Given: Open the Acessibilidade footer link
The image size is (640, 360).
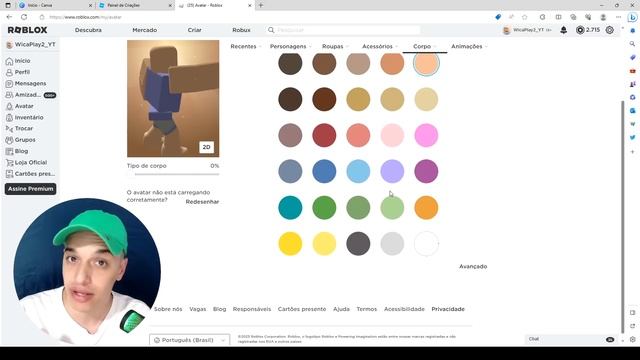Looking at the screenshot, I should point(404,309).
